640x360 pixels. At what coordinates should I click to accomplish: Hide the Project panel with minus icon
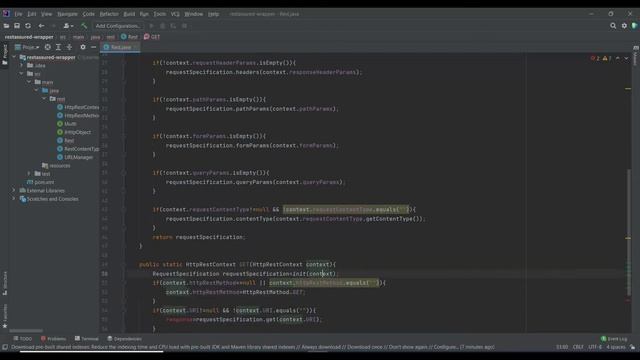click(93, 47)
